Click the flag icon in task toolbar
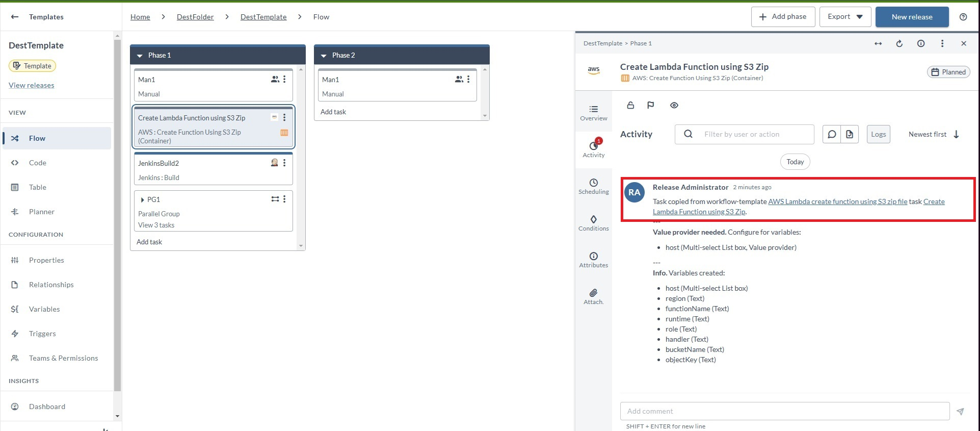980x431 pixels. click(x=651, y=105)
